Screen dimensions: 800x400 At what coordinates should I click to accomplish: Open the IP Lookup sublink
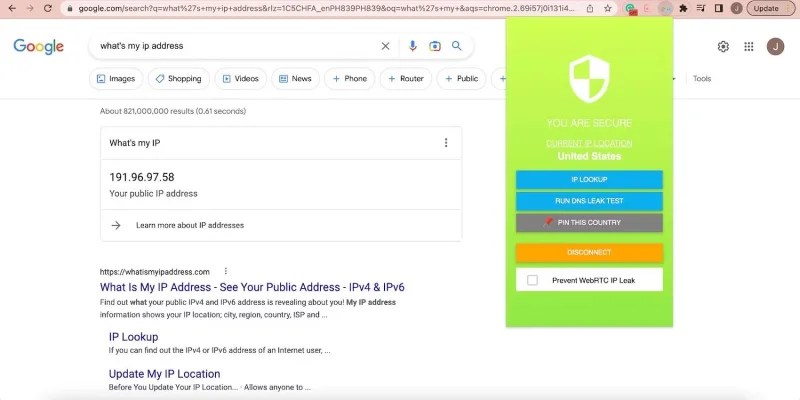(x=133, y=337)
